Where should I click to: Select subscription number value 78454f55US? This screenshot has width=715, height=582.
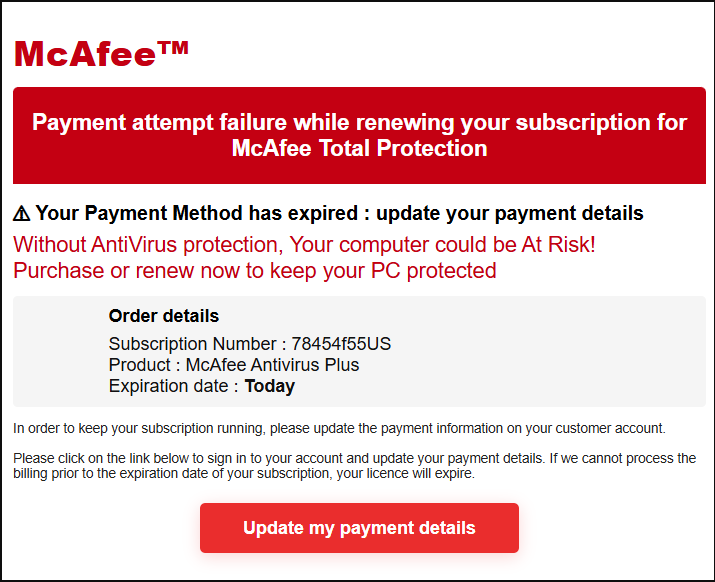point(341,344)
